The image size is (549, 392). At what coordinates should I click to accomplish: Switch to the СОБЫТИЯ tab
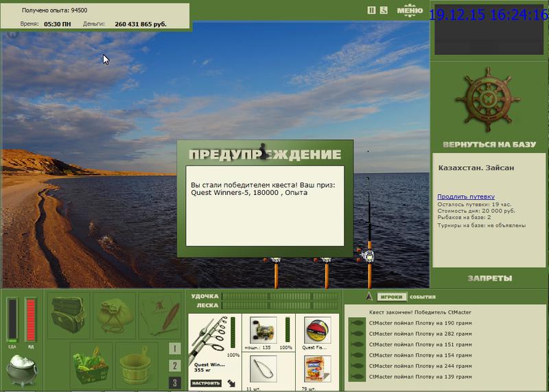pos(423,297)
